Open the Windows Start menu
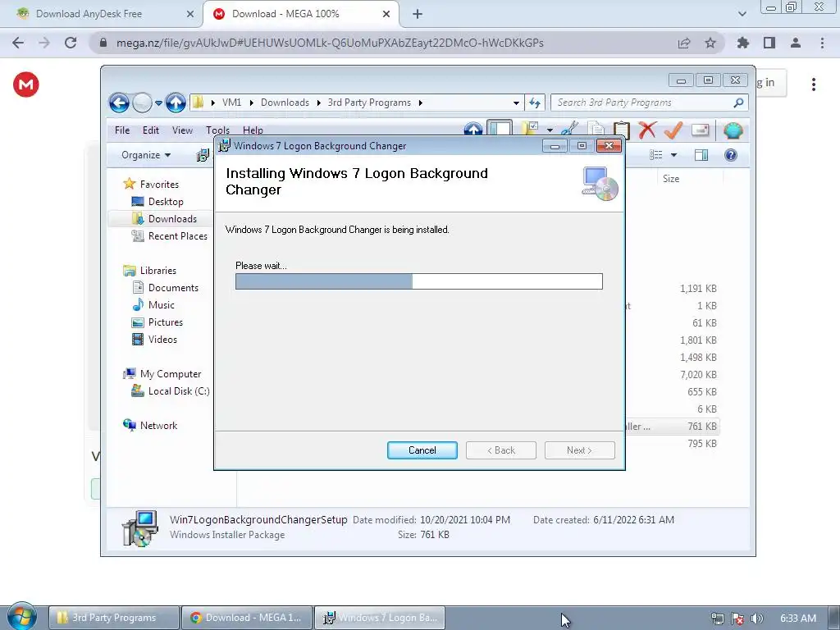 tap(21, 617)
